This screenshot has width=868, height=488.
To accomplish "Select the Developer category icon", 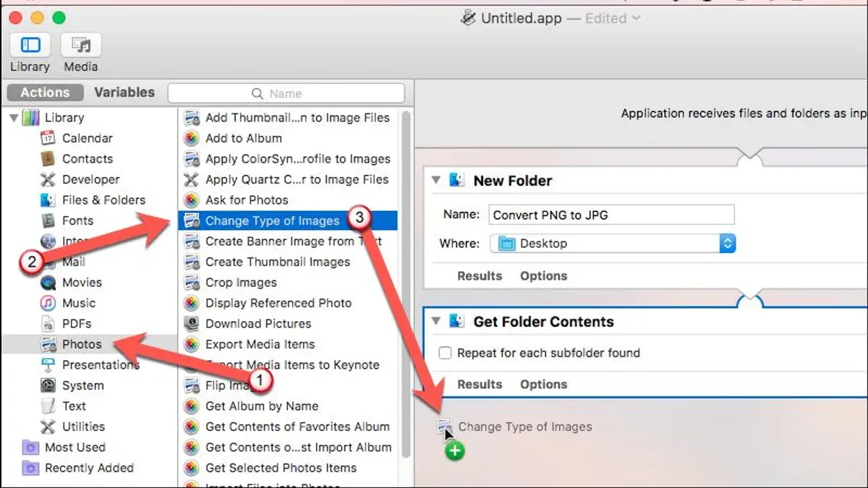I will (48, 179).
